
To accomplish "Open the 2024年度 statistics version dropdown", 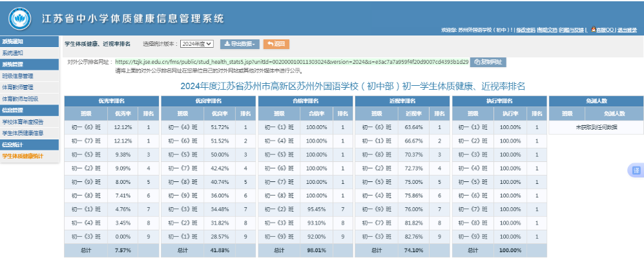I will click(196, 44).
